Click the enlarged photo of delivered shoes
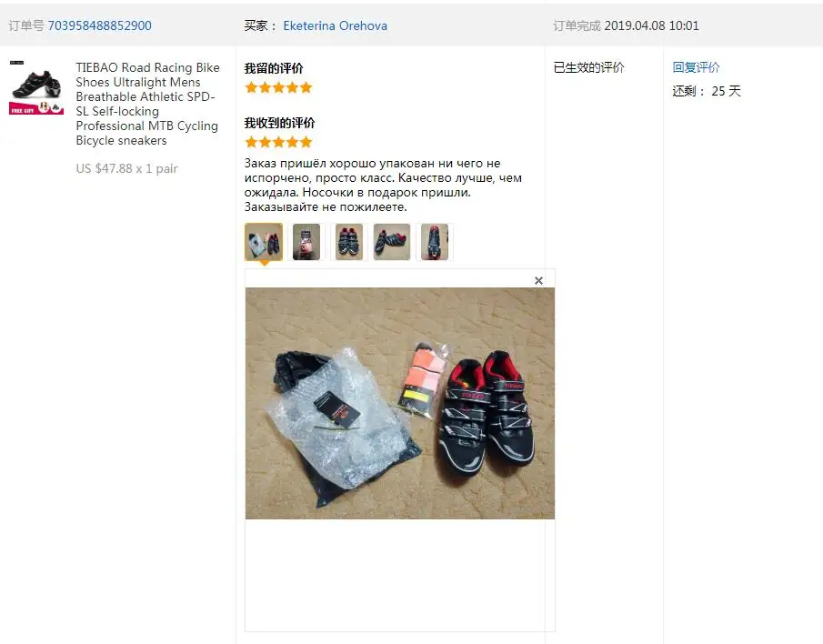This screenshot has height=644, width=823. [400, 403]
